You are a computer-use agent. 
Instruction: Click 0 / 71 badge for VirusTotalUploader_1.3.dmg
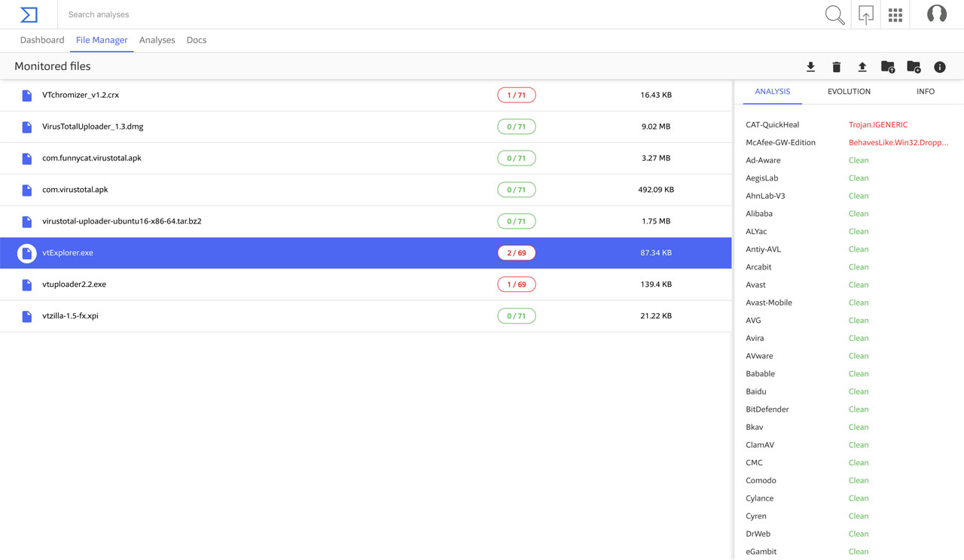(x=517, y=126)
